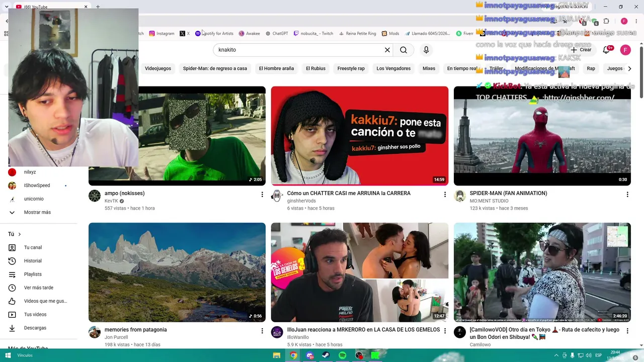Open the nobucita_ - Twitch bookmark
Screen dimensions: 644x362
click(x=313, y=34)
